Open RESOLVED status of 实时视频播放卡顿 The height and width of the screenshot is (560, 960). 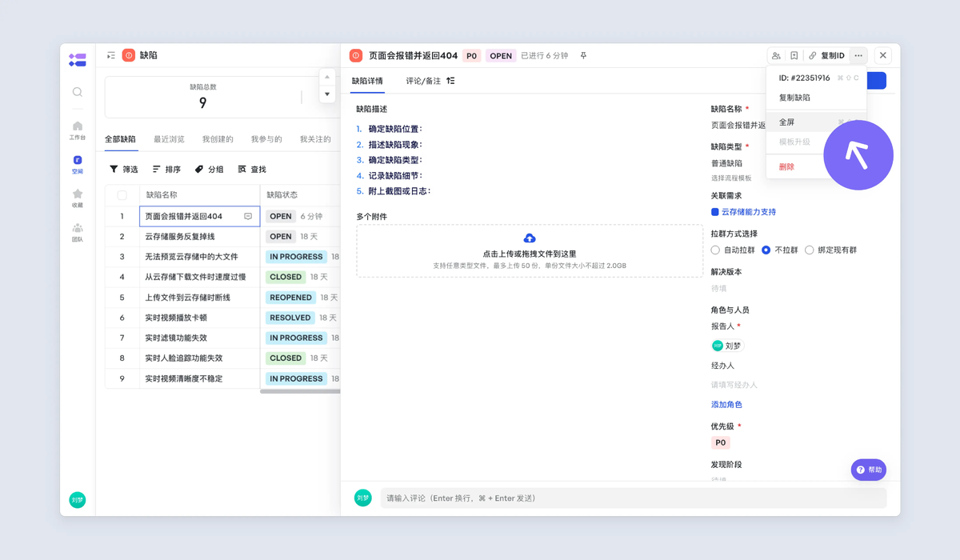(290, 318)
